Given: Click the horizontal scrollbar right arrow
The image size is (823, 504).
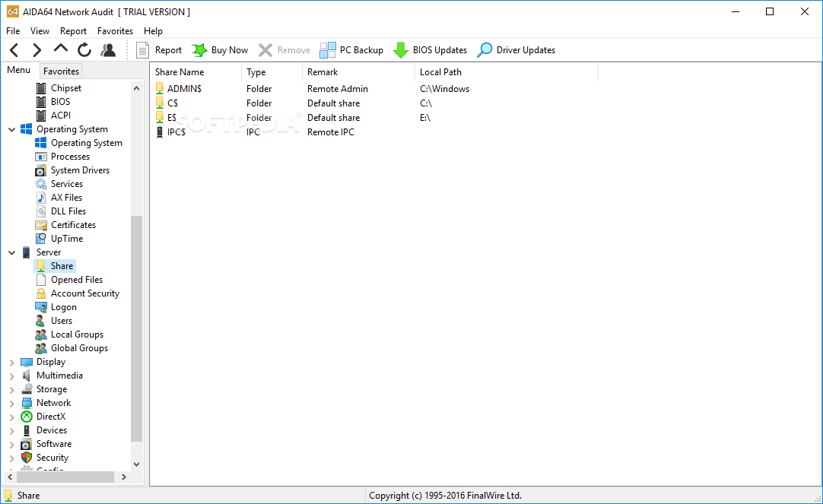Looking at the screenshot, I should [124, 477].
